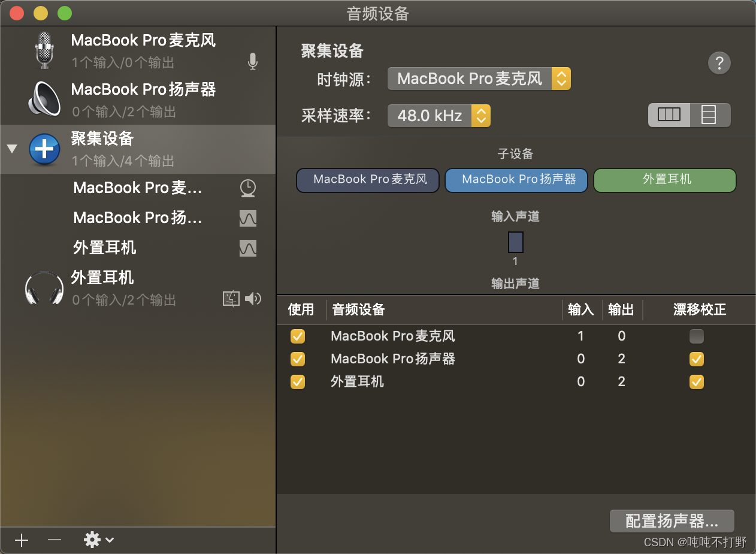Click the 漂移校正 column header
Image resolution: width=756 pixels, height=554 pixels.
coord(700,309)
